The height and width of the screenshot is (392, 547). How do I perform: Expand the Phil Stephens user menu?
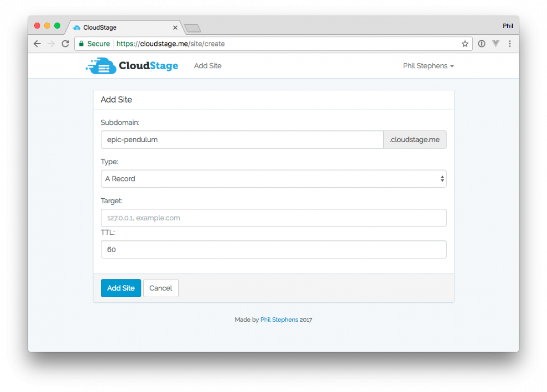(428, 66)
